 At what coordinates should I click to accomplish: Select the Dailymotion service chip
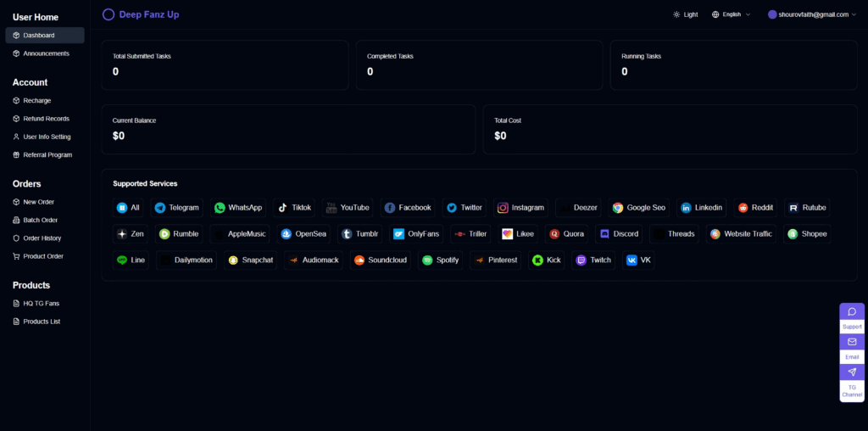point(186,260)
